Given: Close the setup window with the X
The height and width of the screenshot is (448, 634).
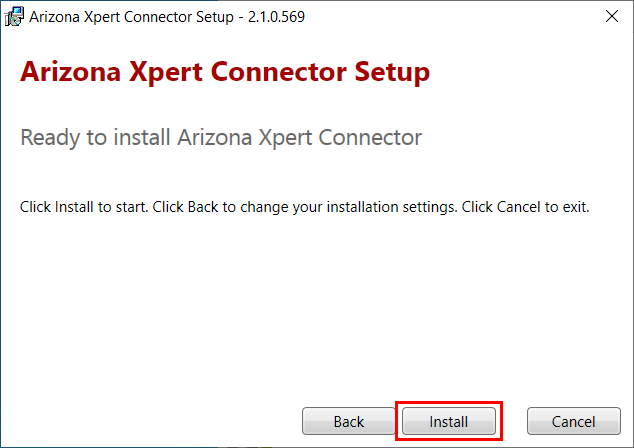Looking at the screenshot, I should pos(612,17).
